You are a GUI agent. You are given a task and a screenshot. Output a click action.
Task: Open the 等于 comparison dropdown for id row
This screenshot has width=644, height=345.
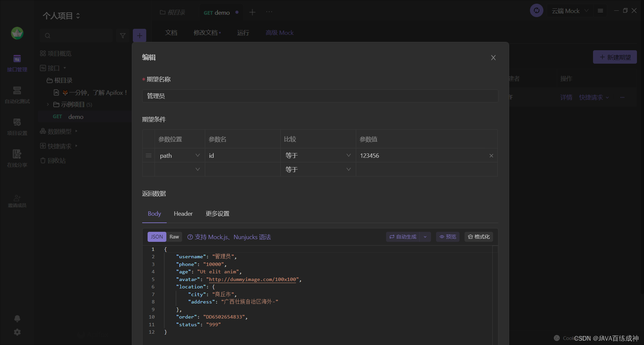pyautogui.click(x=318, y=156)
